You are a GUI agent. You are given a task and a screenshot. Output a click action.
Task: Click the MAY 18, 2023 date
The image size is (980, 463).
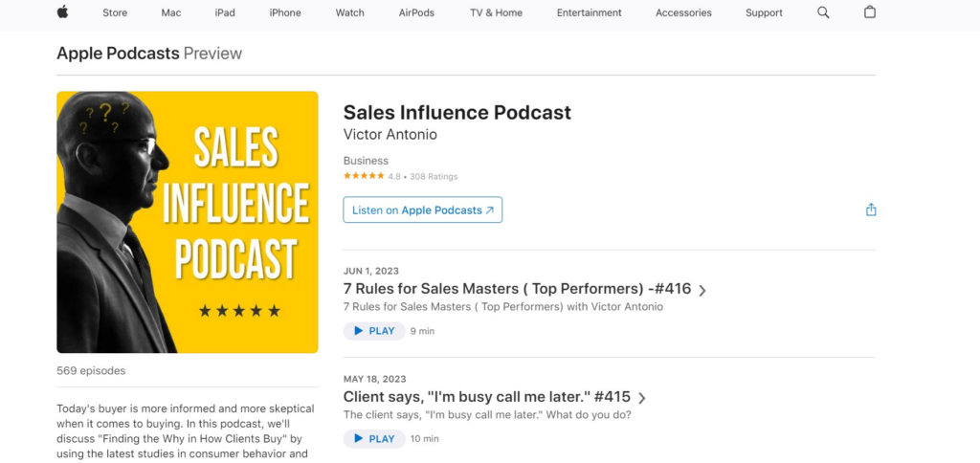point(374,379)
